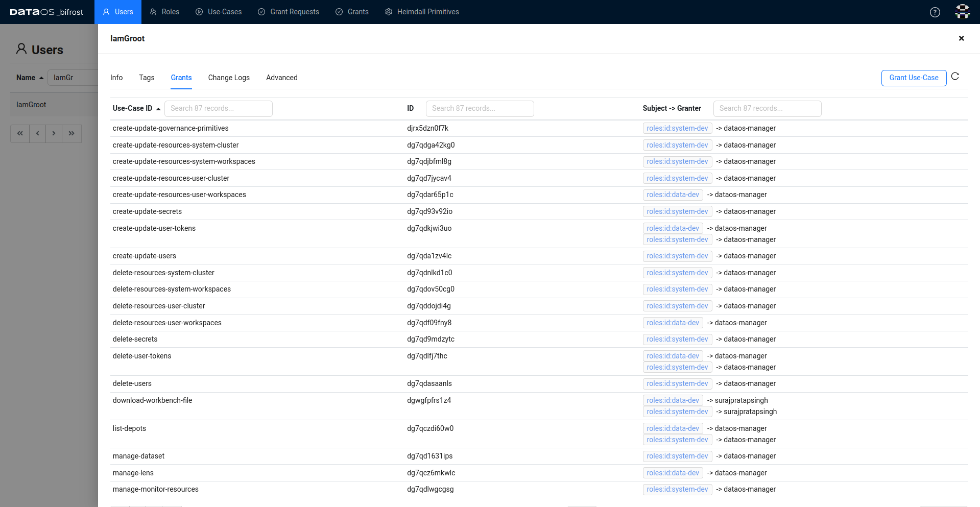
Task: Open the Grant Requests nav tab
Action: (x=289, y=12)
